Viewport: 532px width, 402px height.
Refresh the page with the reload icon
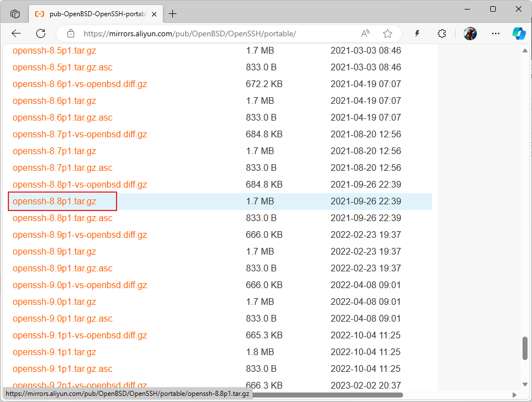pyautogui.click(x=41, y=33)
